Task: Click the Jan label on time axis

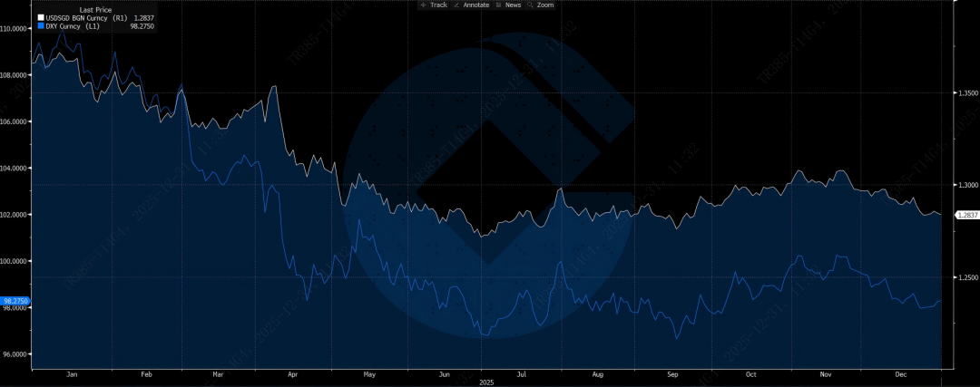Action: (71, 373)
